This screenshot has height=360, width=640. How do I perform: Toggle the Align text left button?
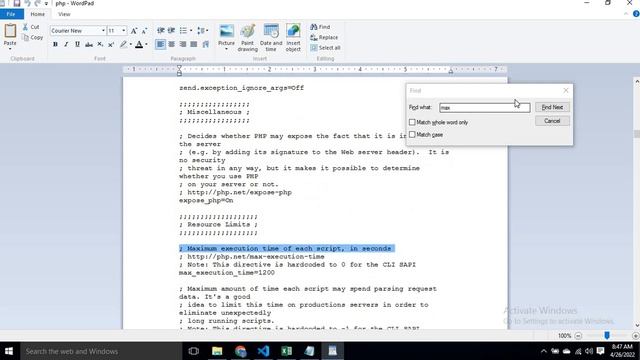(160, 44)
